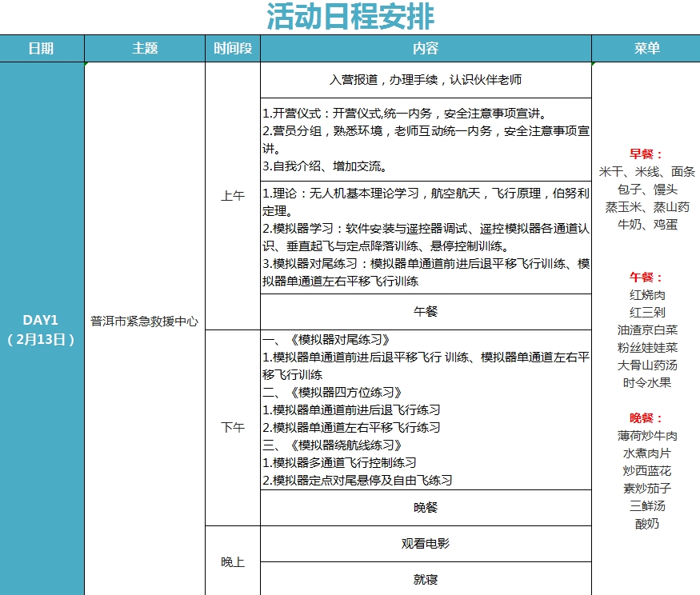Image resolution: width=700 pixels, height=595 pixels.
Task: Select the "主题" column header cell
Action: (145, 49)
